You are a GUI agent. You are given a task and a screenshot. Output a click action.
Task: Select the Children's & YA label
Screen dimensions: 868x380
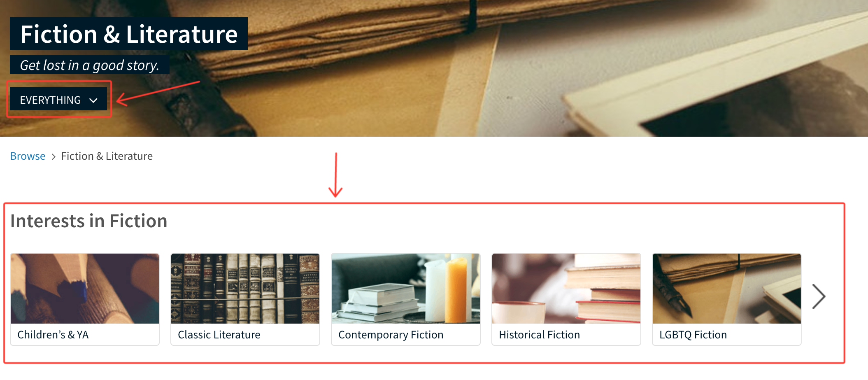coord(53,335)
